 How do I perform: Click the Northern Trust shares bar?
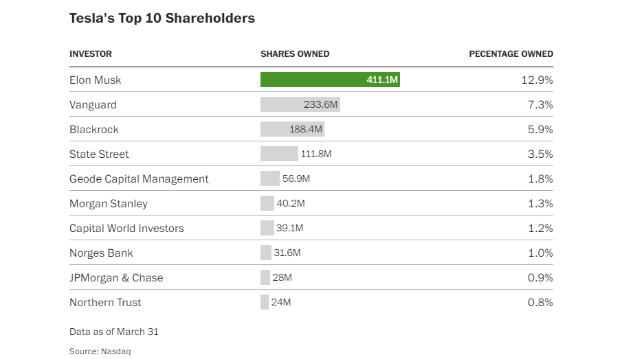(x=265, y=302)
